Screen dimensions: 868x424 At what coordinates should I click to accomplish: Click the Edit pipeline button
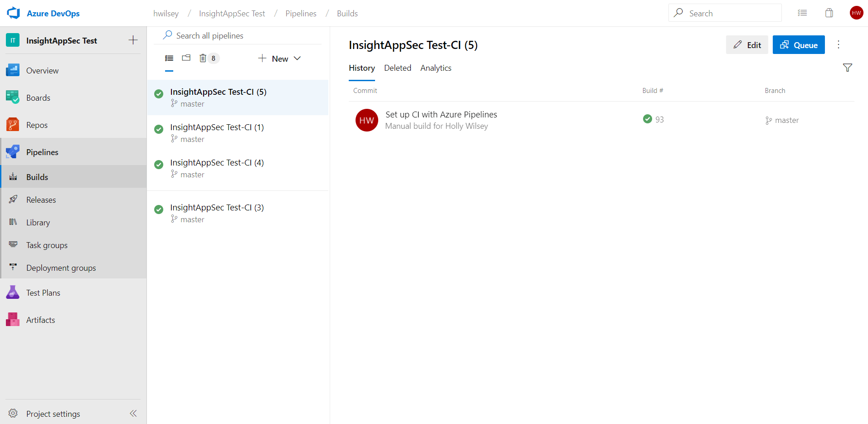746,45
